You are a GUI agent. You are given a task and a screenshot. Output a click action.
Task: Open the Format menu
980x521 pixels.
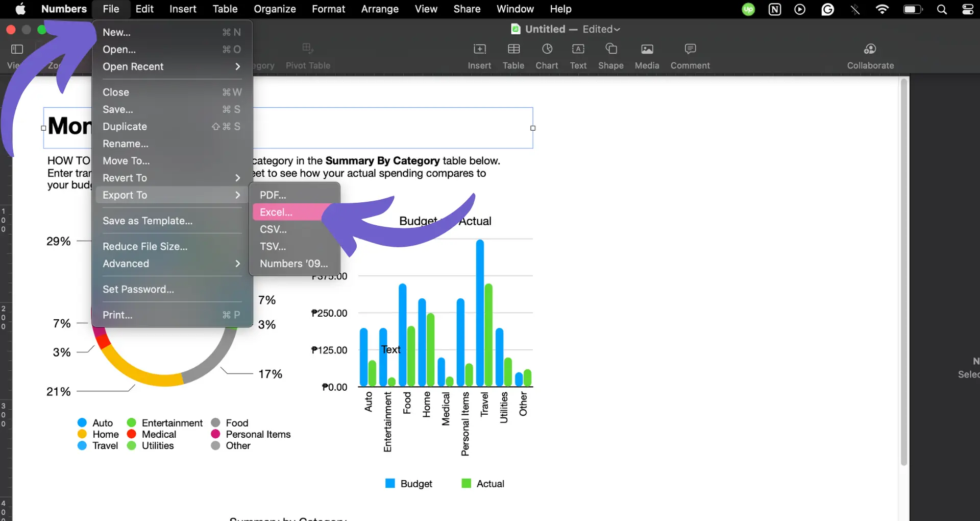[x=329, y=9]
